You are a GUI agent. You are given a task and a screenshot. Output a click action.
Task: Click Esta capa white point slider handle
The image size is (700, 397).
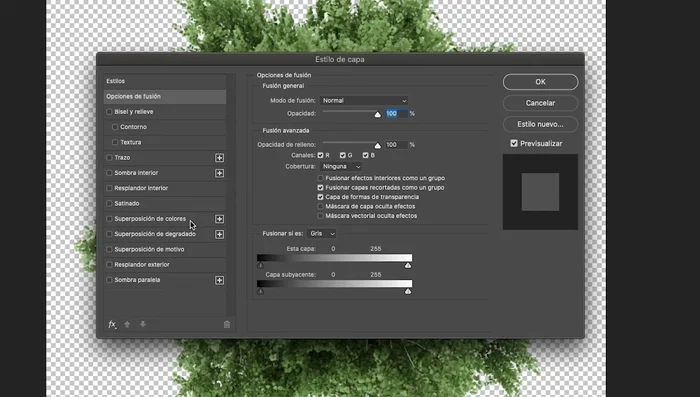pos(408,265)
